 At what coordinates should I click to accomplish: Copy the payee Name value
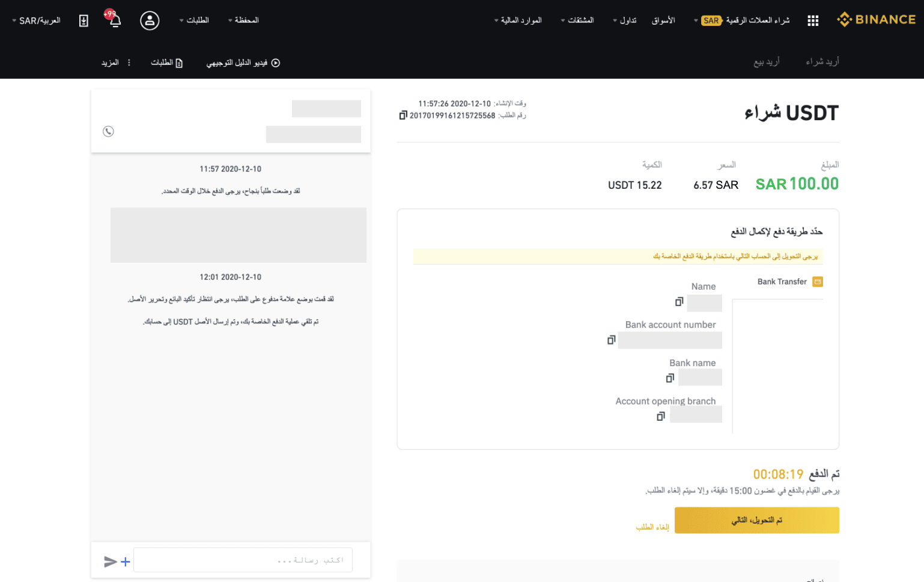679,301
